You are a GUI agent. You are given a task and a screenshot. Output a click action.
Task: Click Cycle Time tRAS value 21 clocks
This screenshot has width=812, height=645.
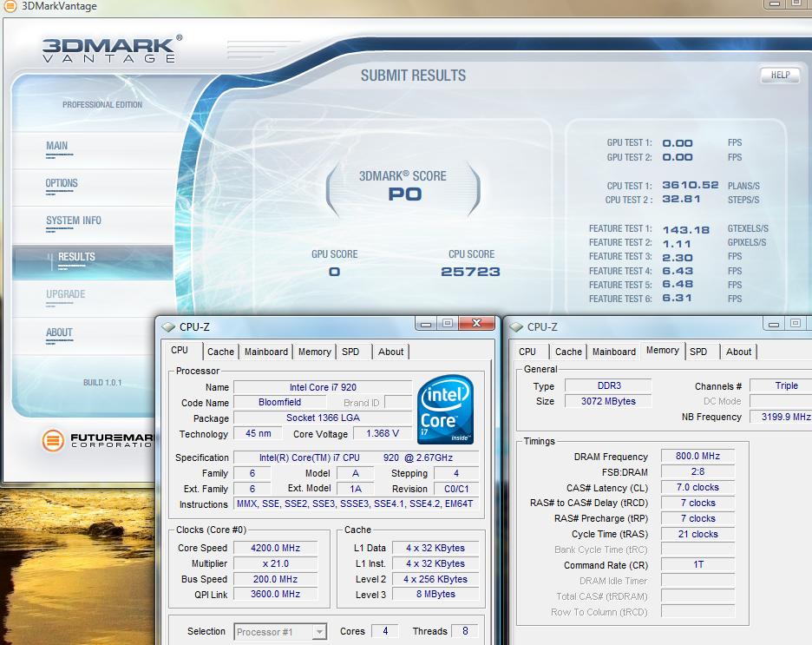697,534
